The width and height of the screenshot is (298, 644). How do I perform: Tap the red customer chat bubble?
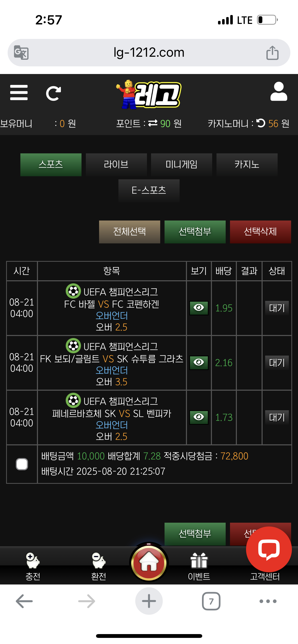click(269, 549)
